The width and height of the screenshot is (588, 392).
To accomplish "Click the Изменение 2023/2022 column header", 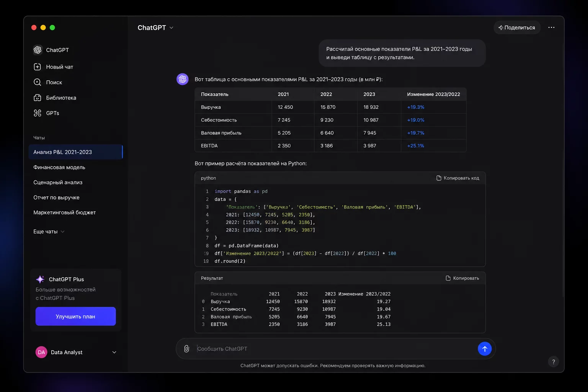I will [x=433, y=94].
